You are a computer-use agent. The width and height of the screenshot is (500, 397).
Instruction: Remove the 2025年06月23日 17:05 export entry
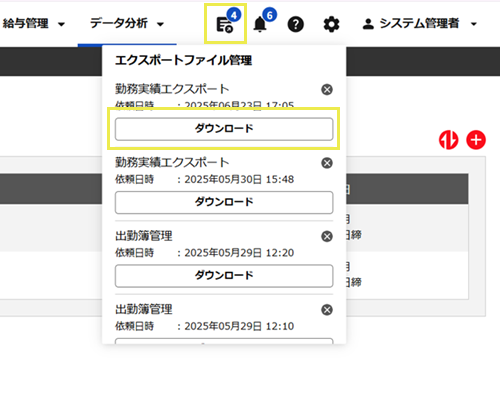click(327, 89)
